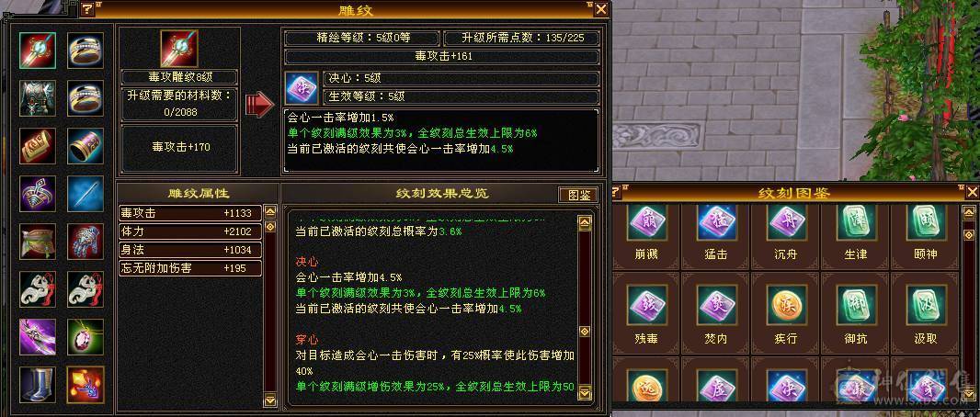This screenshot has width=980, height=417.
Task: Select the boots equipment slot
Action: [x=37, y=385]
